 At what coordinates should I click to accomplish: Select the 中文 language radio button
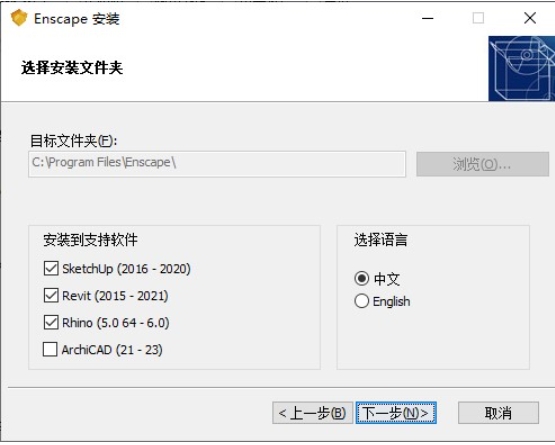tap(361, 279)
